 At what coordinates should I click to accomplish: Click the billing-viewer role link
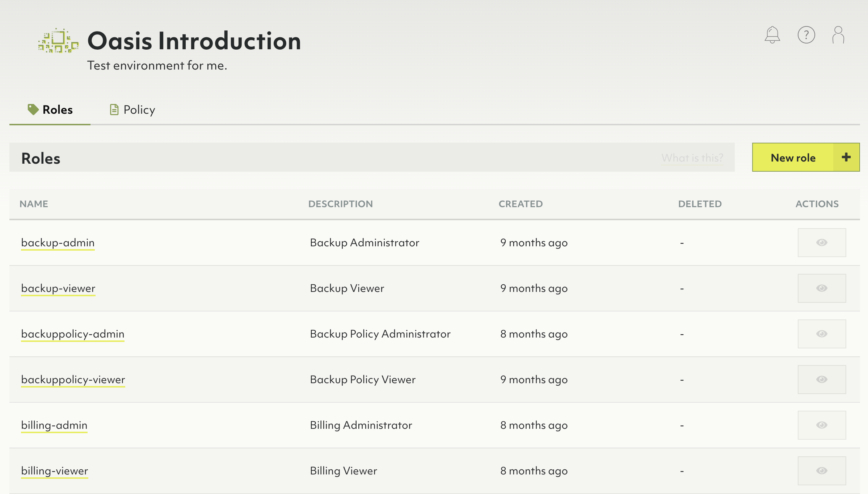[55, 471]
